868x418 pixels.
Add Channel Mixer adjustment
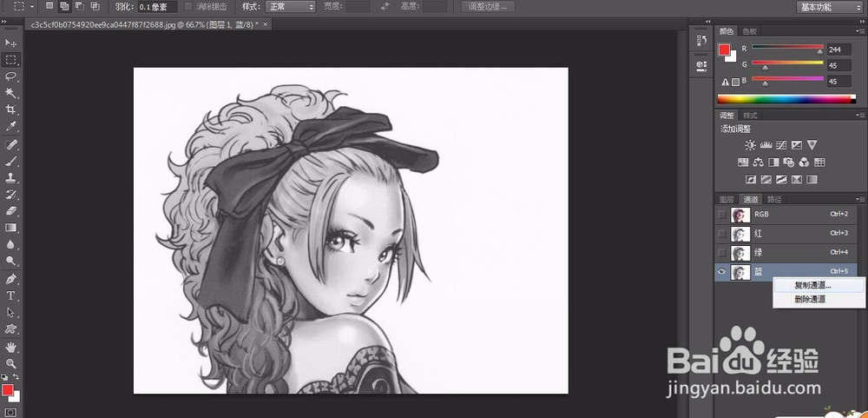tap(805, 163)
